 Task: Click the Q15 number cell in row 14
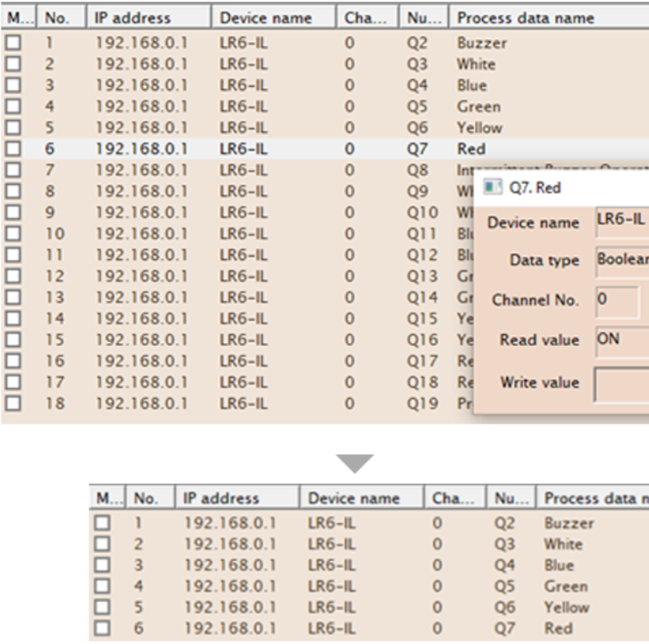tap(422, 318)
